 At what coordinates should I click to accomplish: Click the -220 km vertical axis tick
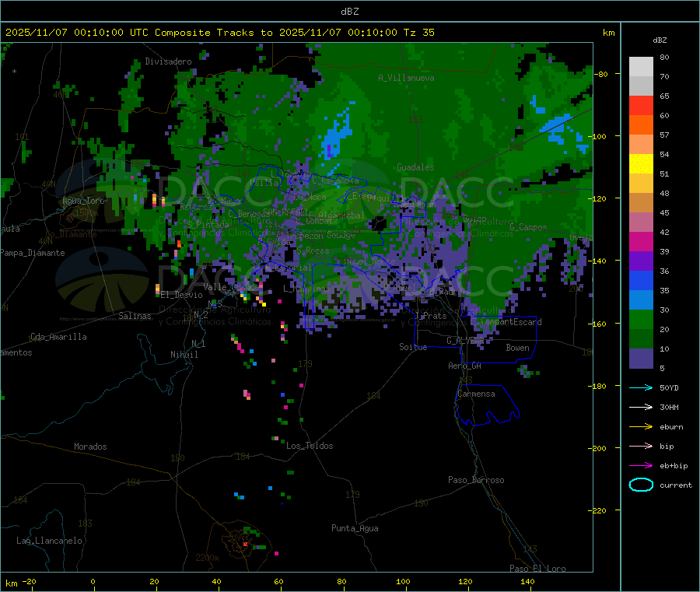tap(599, 511)
